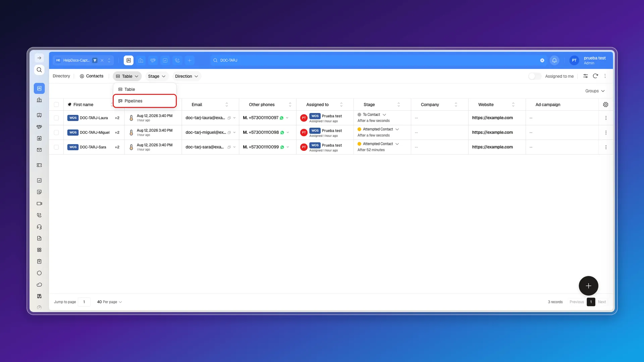This screenshot has height=362, width=644.
Task: Open the Direction filter dropdown
Action: 186,76
